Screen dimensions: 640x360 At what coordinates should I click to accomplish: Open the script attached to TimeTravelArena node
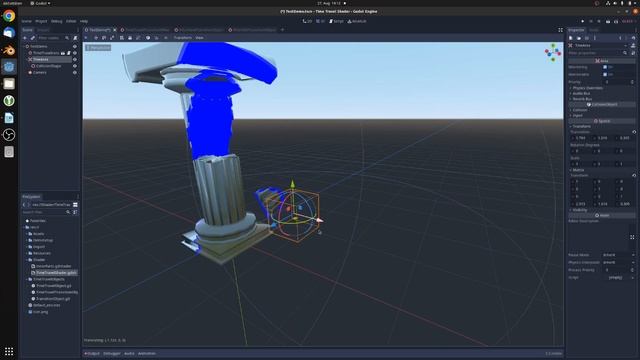69,53
